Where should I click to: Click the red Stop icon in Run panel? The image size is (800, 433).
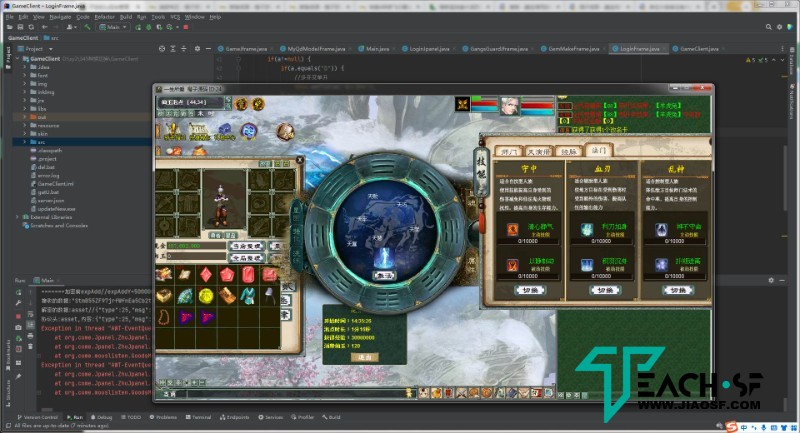point(18,316)
